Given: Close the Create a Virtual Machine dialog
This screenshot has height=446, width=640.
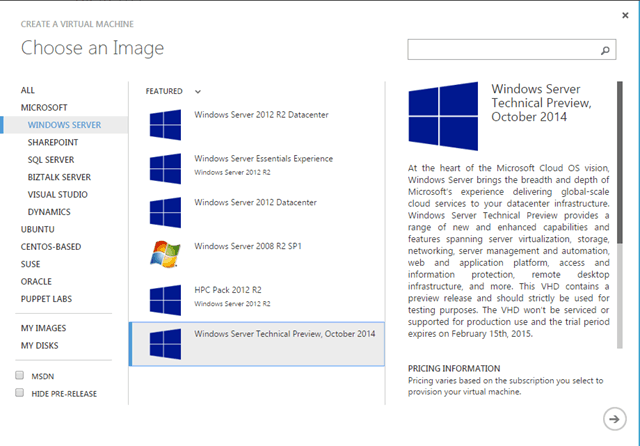Looking at the screenshot, I should pyautogui.click(x=625, y=16).
